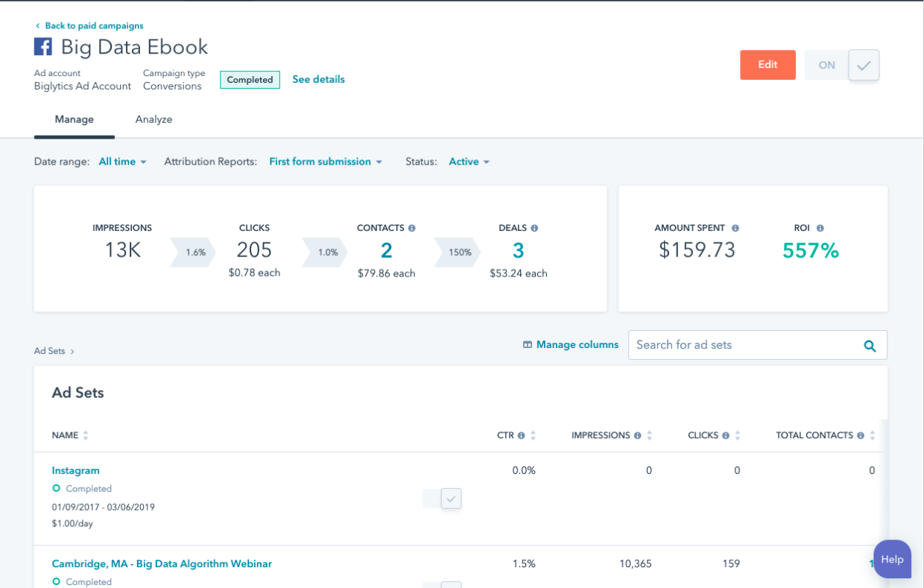Screen dimensions: 924x588
Task: Open the See details link
Action: (x=318, y=80)
